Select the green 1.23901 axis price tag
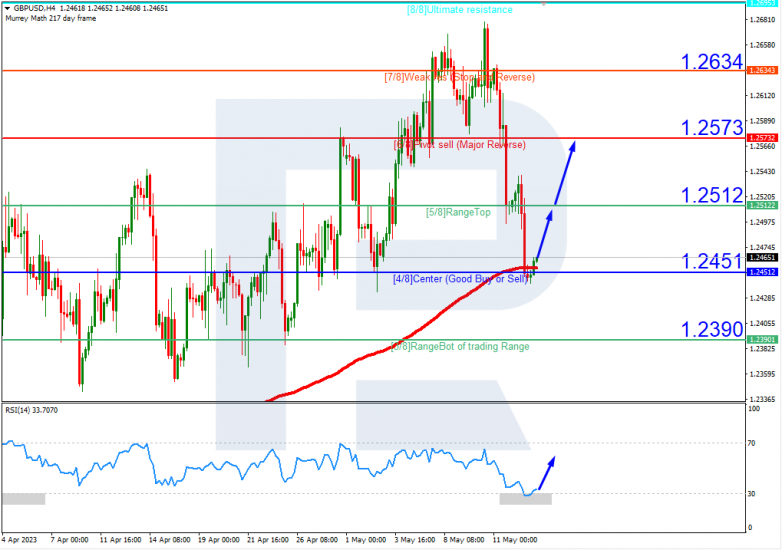782x550 pixels. pyautogui.click(x=763, y=340)
